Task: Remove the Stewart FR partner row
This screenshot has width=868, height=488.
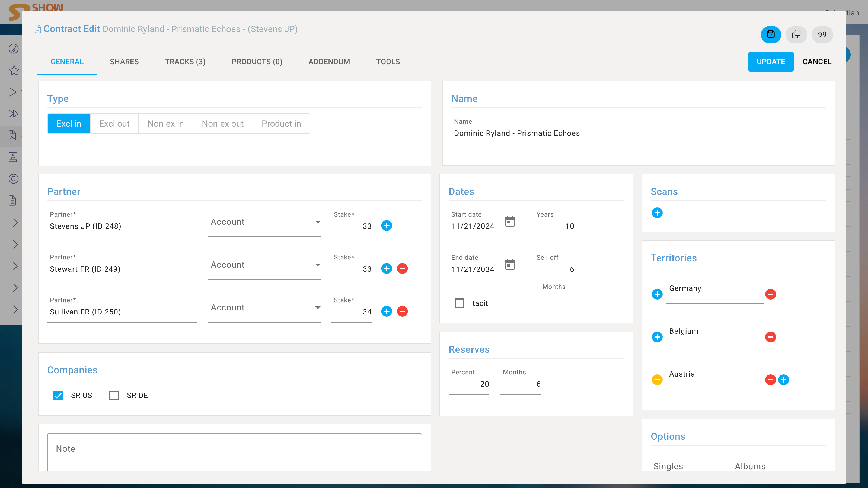Action: 402,268
